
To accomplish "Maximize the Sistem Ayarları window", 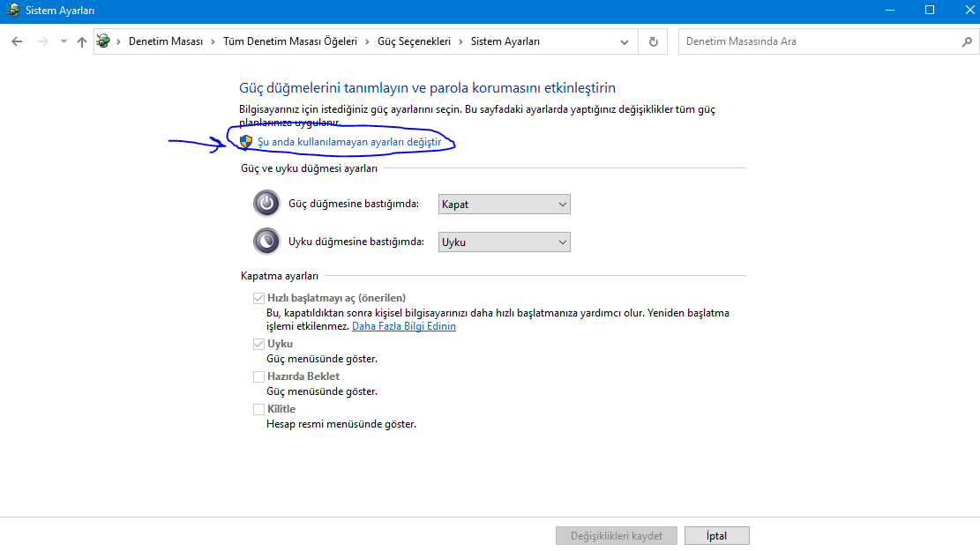I will (930, 11).
